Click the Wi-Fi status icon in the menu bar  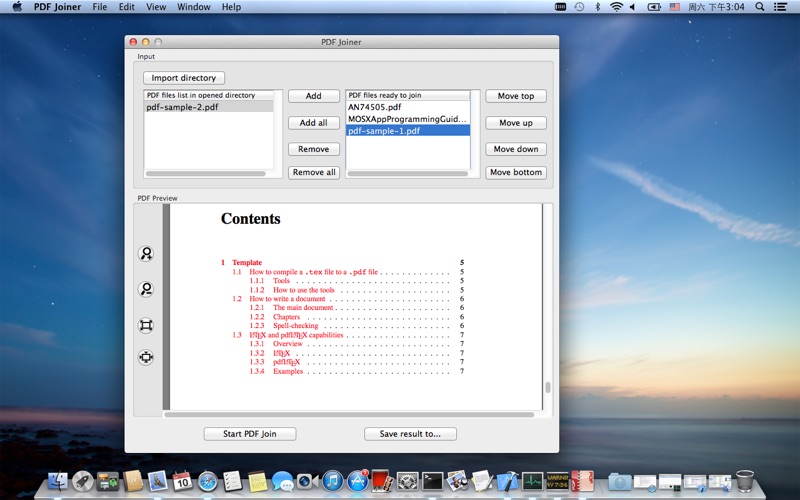point(616,7)
